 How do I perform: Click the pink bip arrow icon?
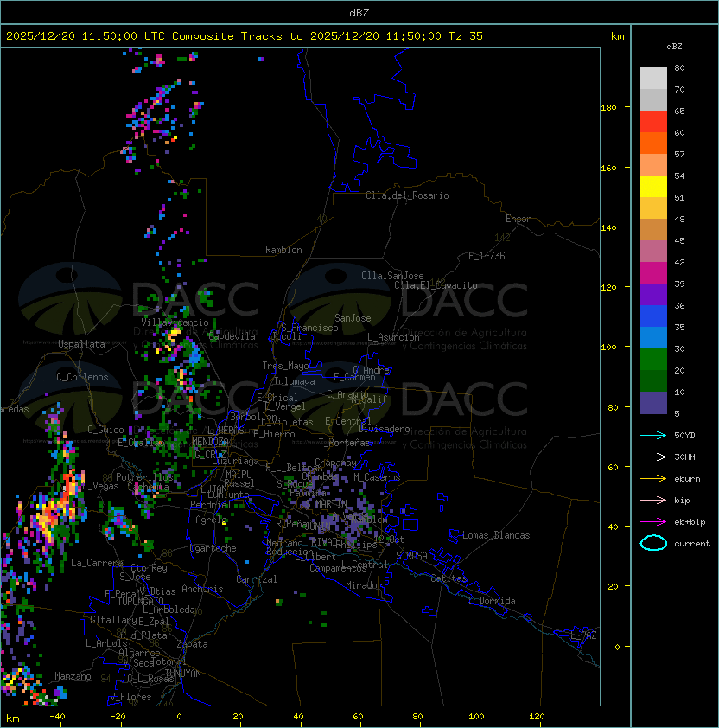653,500
